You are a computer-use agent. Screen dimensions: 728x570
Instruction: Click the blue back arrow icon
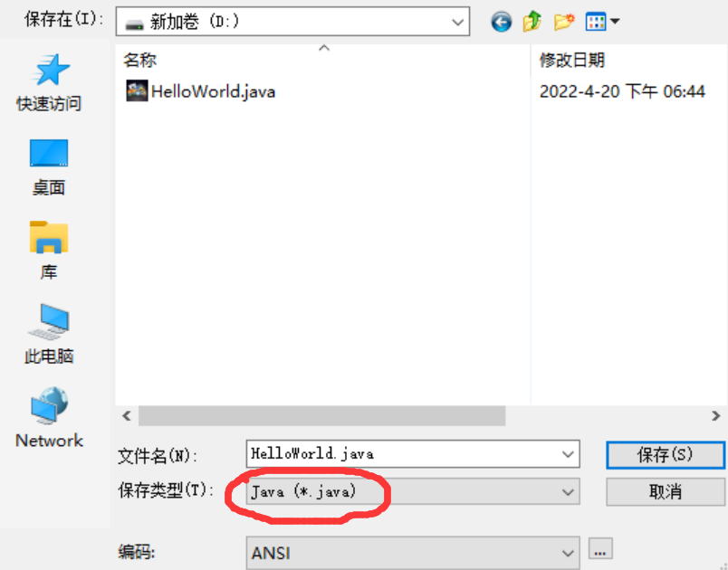tap(501, 22)
